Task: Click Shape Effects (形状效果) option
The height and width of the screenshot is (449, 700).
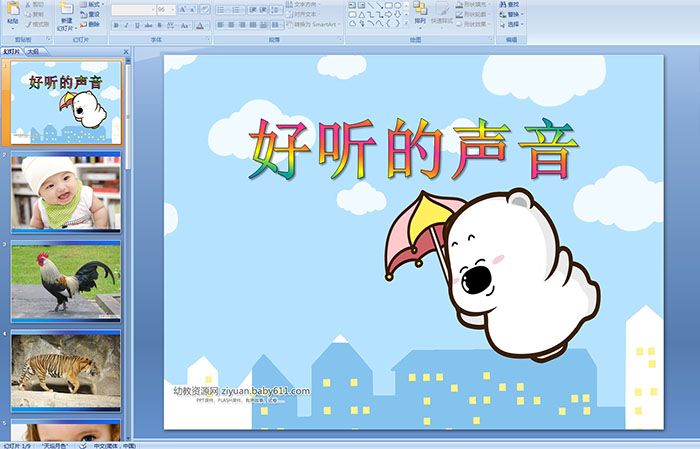Action: pyautogui.click(x=474, y=24)
